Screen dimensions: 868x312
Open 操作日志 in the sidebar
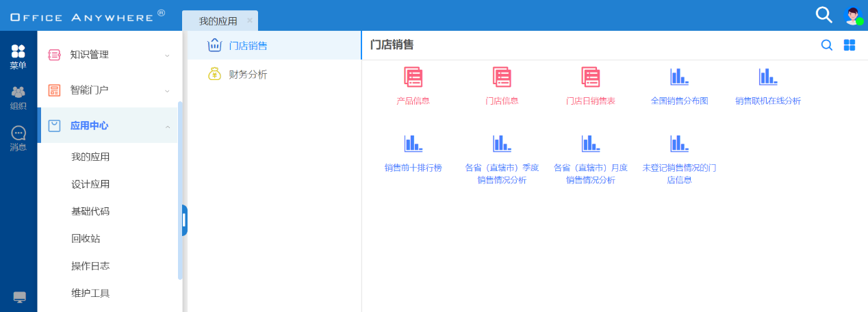point(90,266)
